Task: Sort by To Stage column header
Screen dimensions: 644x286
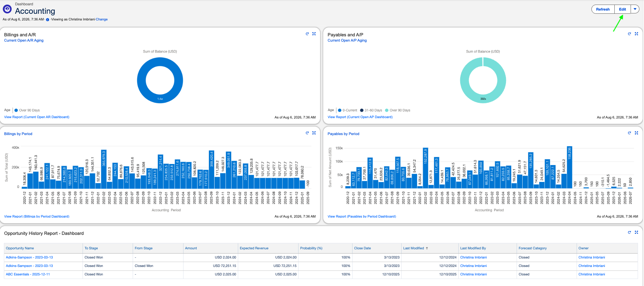Action: pos(91,248)
